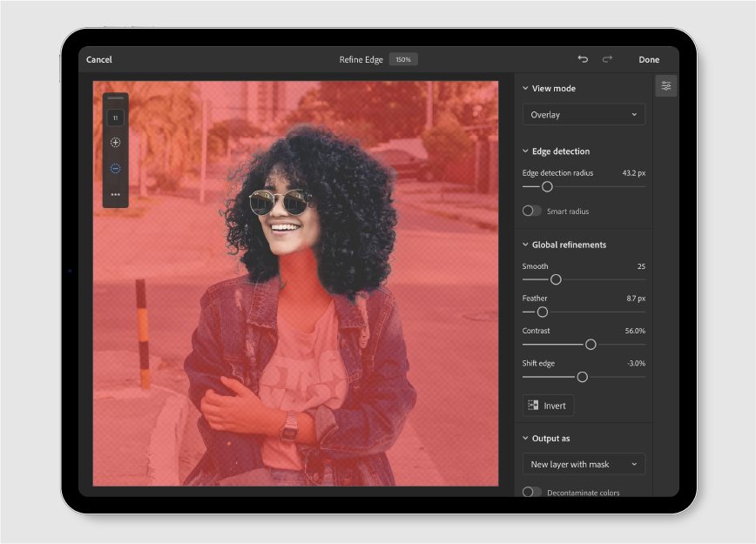Collapse the Edge detection section
Image resolution: width=756 pixels, height=544 pixels.
pos(524,151)
